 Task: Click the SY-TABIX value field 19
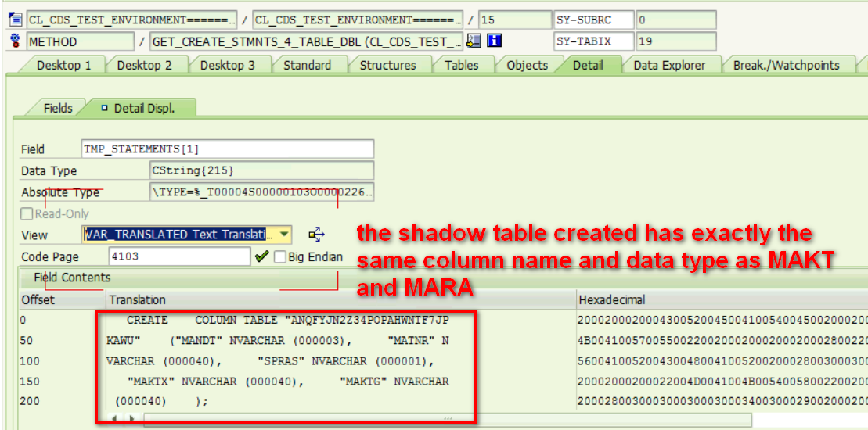676,41
